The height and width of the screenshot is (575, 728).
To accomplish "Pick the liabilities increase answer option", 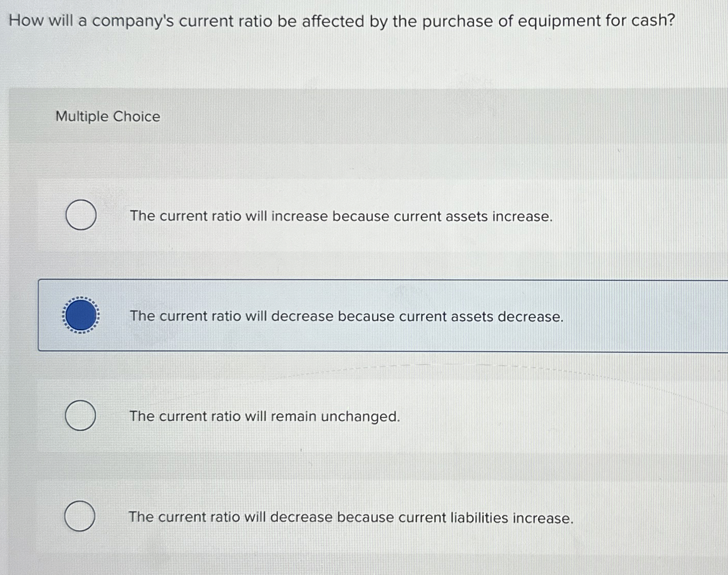I will tap(351, 517).
